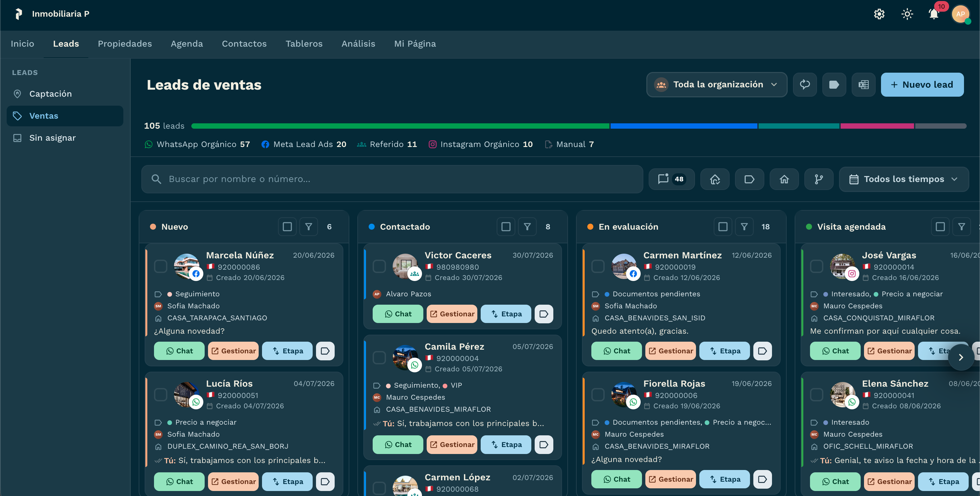Check Camila Pérez lead checkbox
This screenshot has height=496, width=980.
click(x=379, y=358)
